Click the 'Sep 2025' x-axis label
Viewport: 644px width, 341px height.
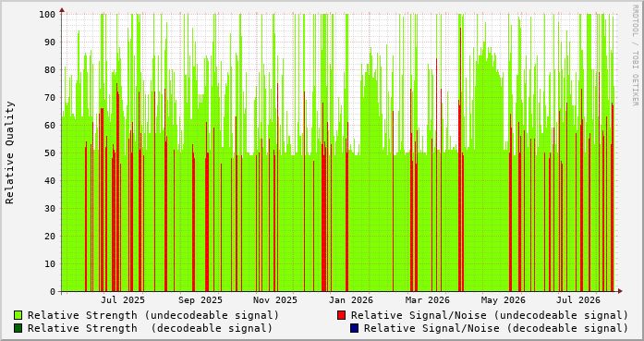click(x=200, y=300)
